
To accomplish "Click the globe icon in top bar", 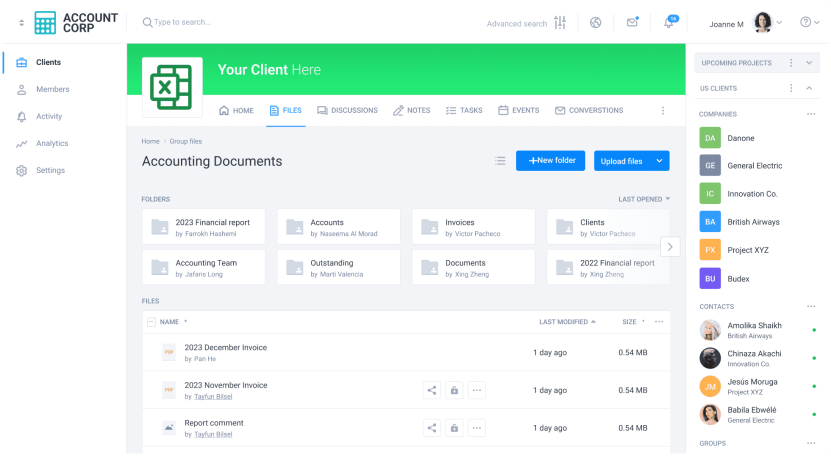I will point(595,23).
